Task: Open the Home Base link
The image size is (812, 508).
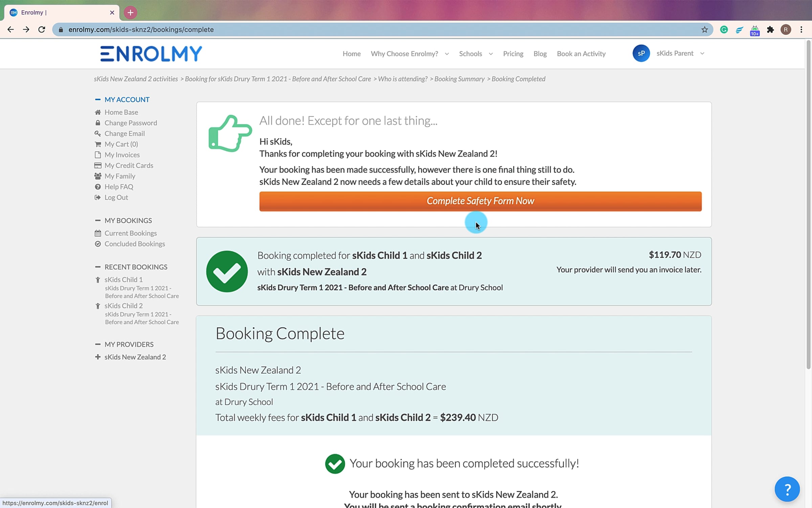Action: pos(121,112)
